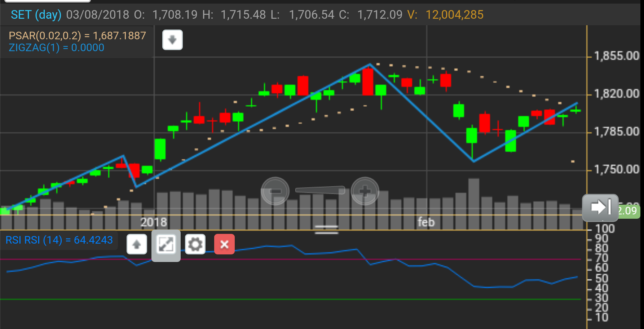Click the RSI axis value 50

click(601, 279)
